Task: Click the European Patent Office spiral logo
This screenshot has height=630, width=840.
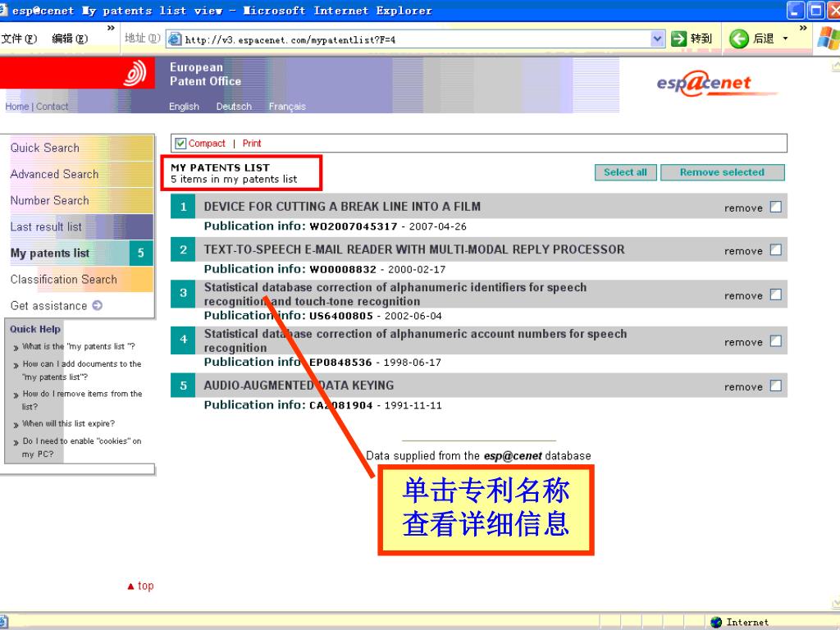Action: (135, 73)
